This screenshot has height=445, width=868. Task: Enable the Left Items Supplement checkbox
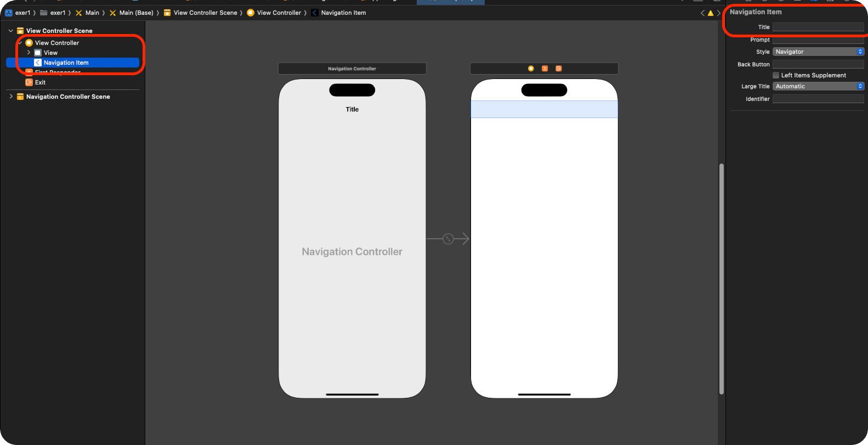776,75
